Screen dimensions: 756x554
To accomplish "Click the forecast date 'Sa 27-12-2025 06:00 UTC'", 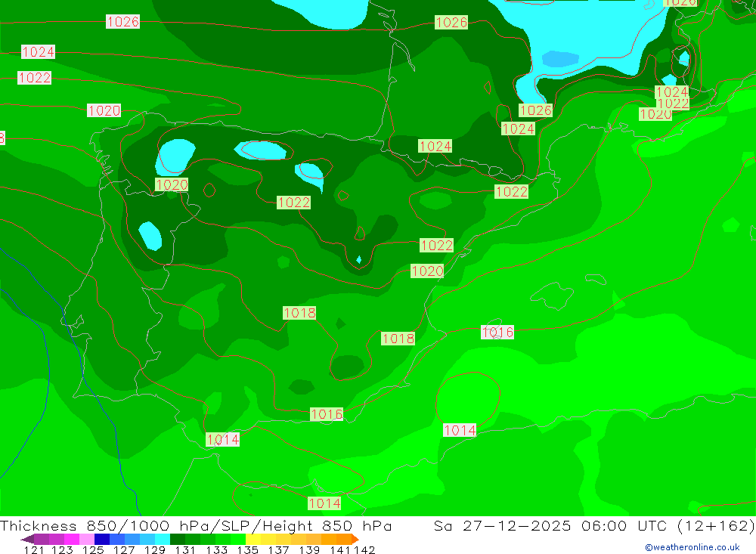I will click(550, 525).
